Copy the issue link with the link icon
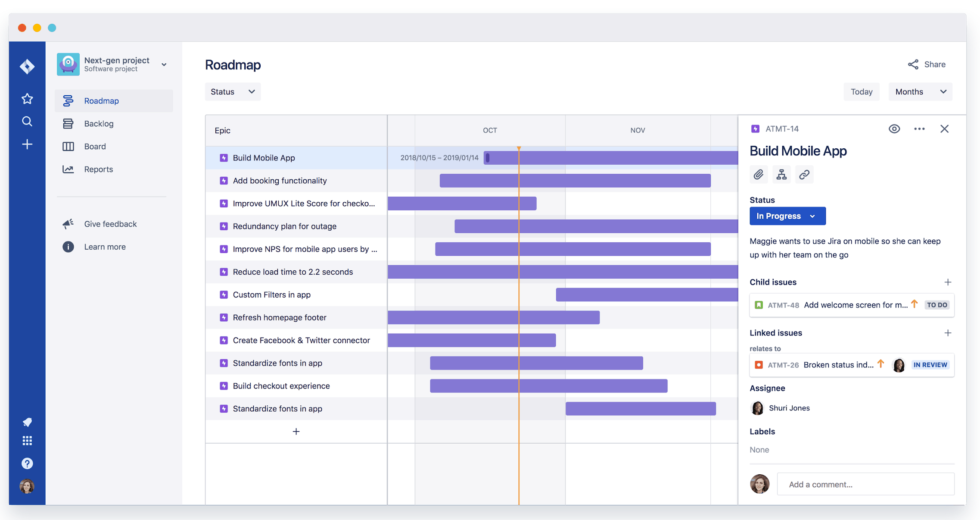This screenshot has width=980, height=520. (804, 175)
